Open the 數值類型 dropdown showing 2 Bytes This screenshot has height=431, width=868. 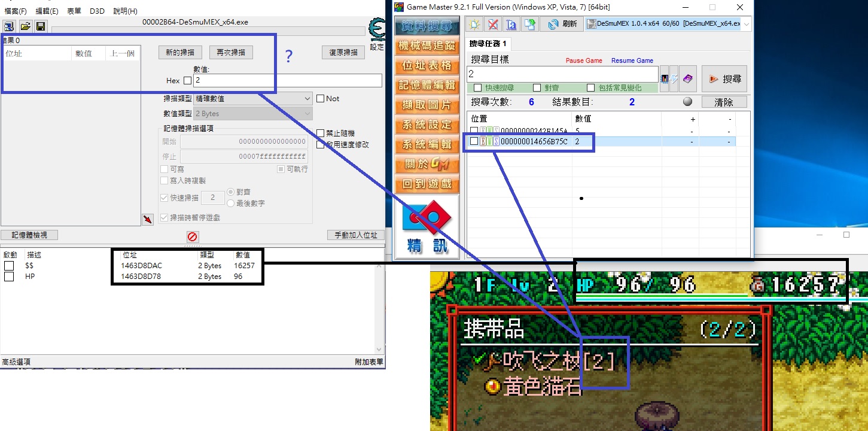click(253, 114)
